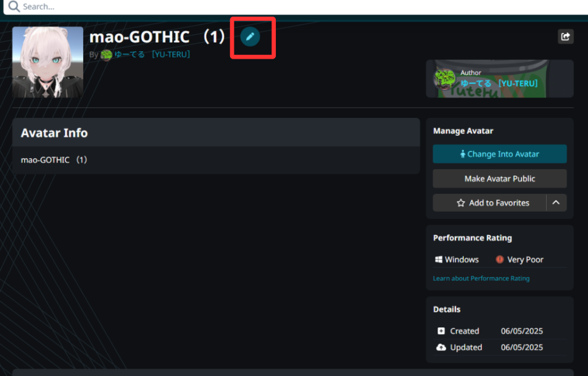Click the search magnifier icon
Viewport: 588px width, 376px height.
coord(14,6)
